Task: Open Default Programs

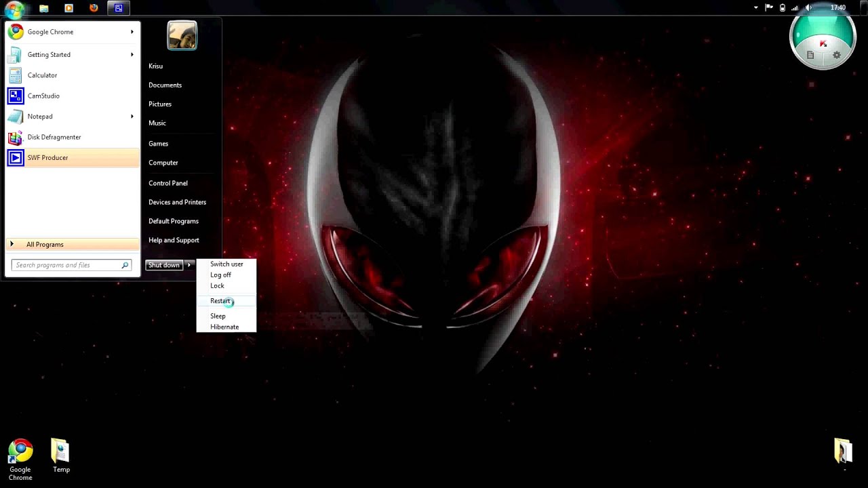Action: (174, 221)
